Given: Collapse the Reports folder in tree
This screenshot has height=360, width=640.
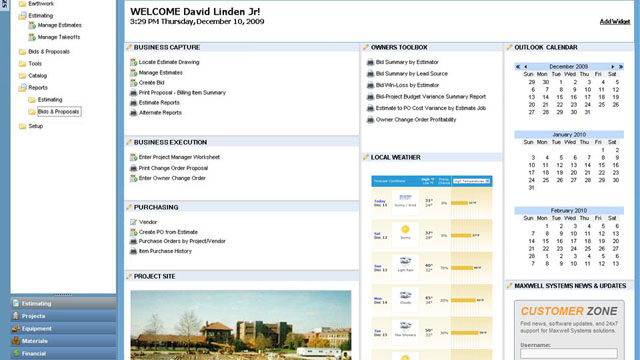Looking at the screenshot, I should click(x=22, y=88).
